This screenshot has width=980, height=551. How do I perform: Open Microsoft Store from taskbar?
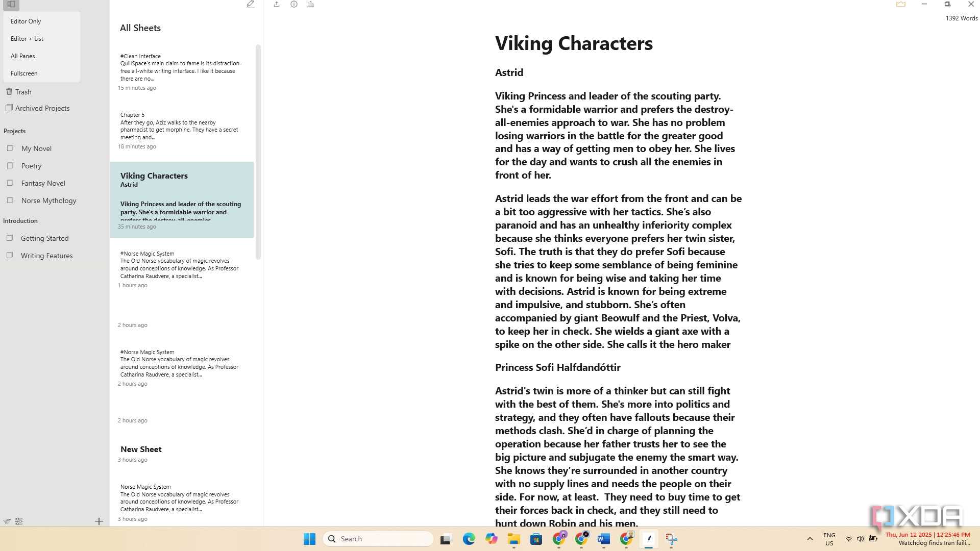(536, 539)
